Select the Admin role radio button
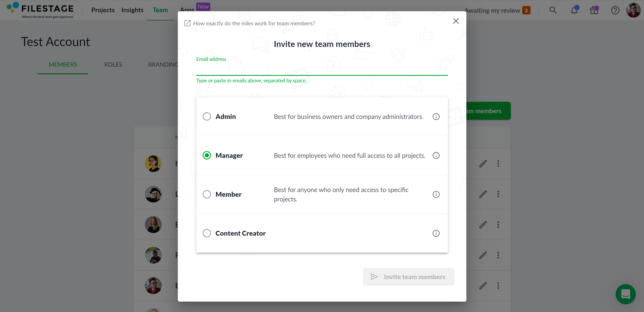The height and width of the screenshot is (312, 644). [207, 117]
